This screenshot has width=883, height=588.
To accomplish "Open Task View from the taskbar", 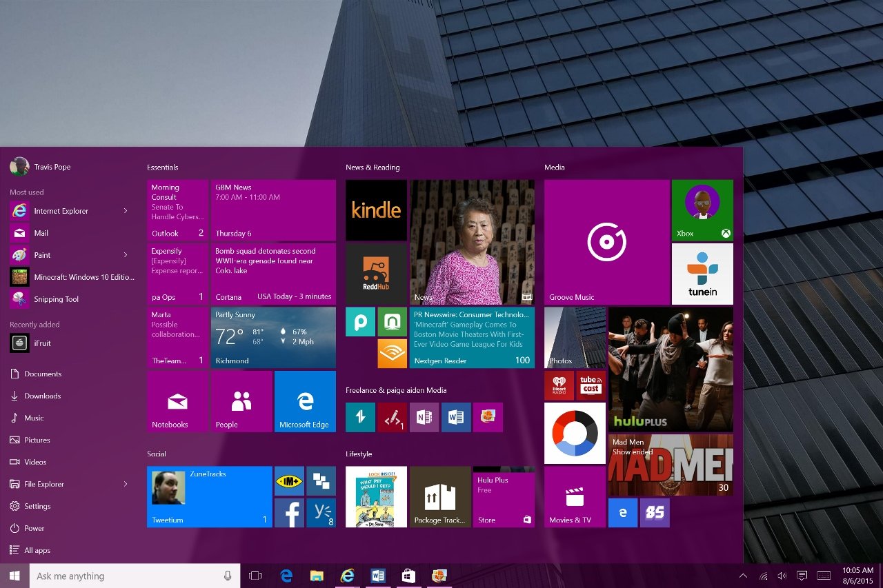I will pos(255,576).
